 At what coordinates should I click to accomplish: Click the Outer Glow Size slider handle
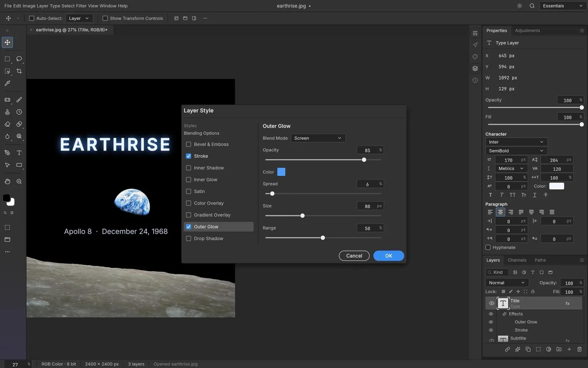tap(302, 216)
